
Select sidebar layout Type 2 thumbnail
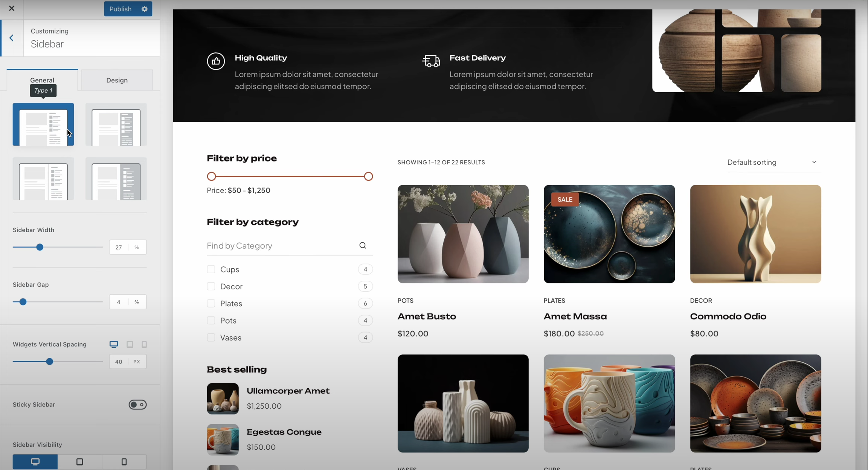coord(116,125)
